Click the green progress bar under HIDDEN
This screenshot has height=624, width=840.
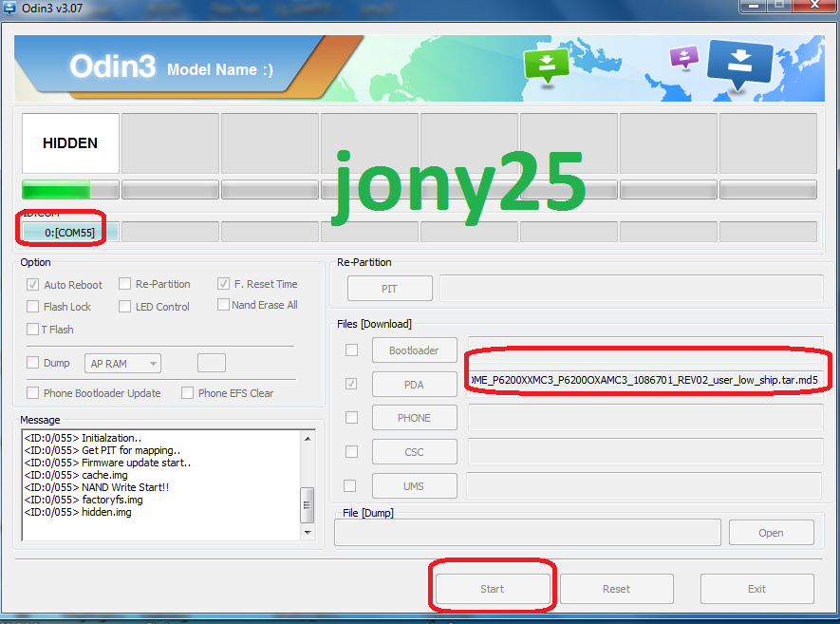coord(71,190)
